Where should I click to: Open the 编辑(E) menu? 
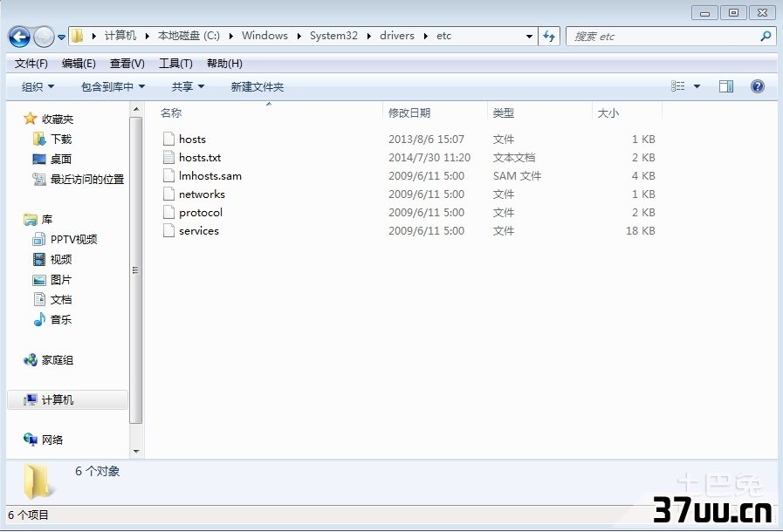coord(79,64)
